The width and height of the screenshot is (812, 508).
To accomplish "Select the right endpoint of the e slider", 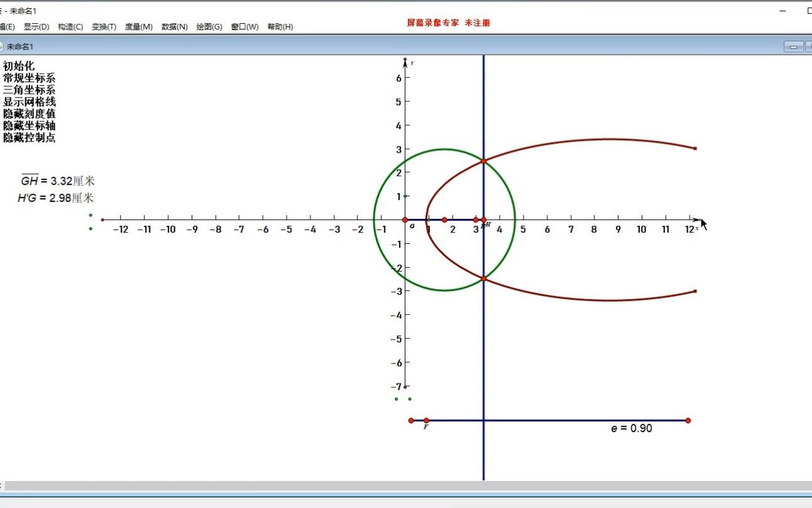I will pos(688,420).
